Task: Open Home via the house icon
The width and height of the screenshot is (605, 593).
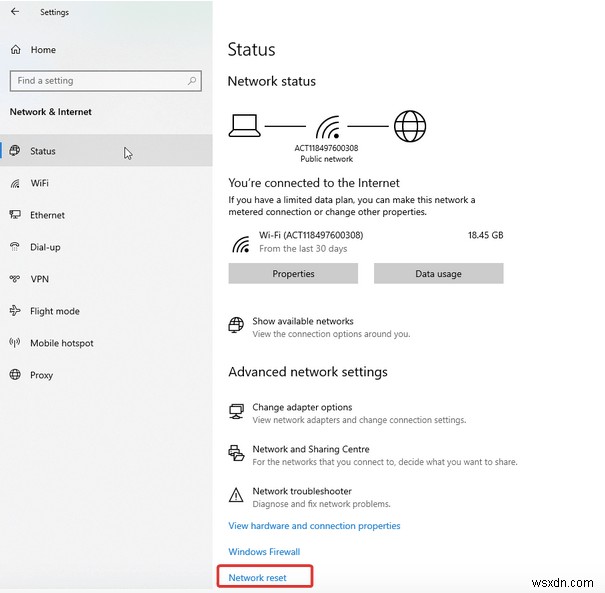Action: 15,49
